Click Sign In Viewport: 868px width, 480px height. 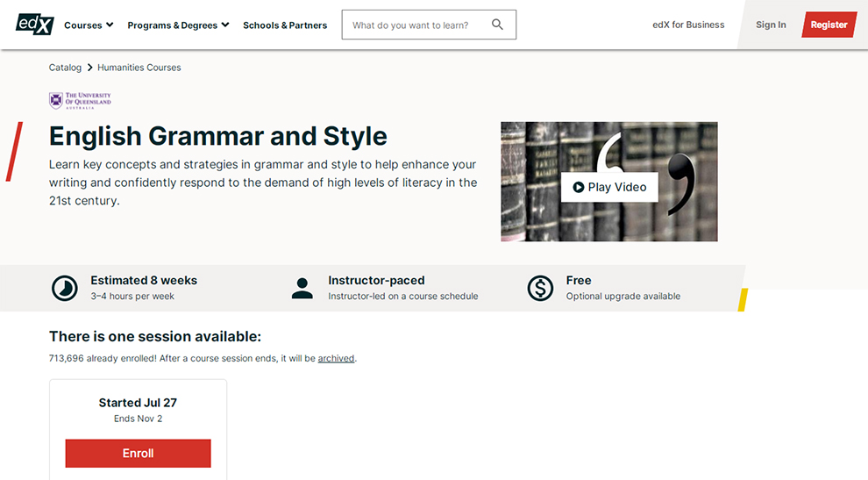771,25
